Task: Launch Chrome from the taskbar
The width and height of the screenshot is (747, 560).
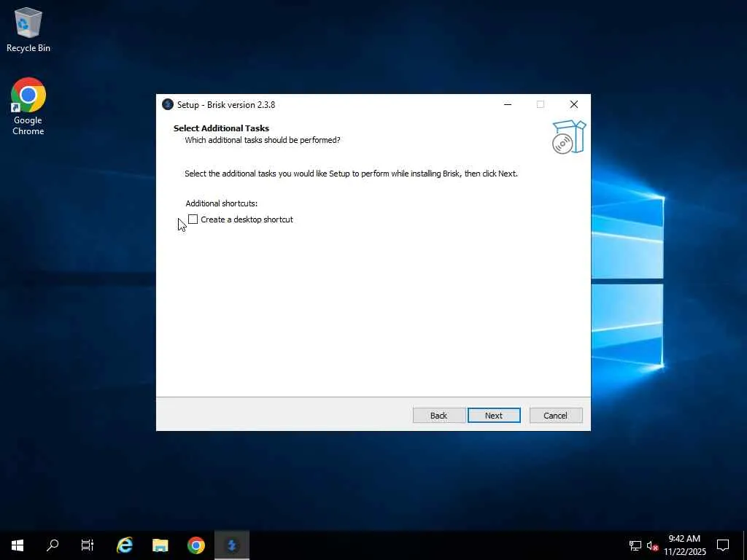Action: [196, 545]
